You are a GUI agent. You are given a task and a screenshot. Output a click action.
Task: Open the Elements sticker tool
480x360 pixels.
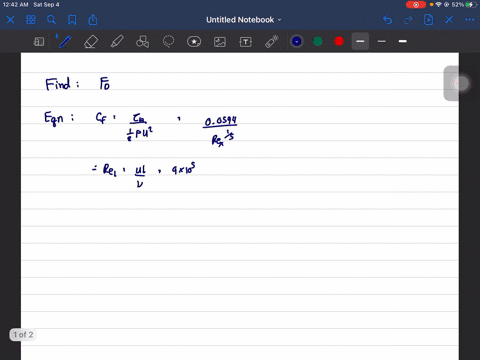[x=194, y=42]
